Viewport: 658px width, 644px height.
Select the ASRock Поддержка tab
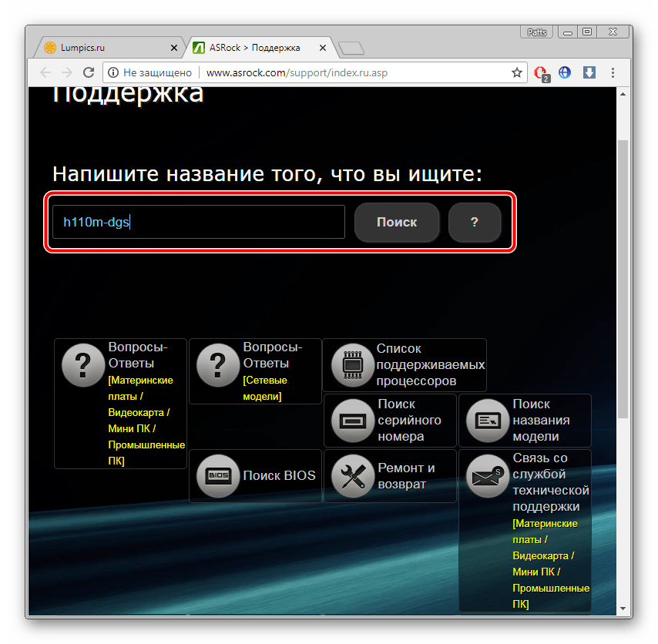(x=254, y=48)
